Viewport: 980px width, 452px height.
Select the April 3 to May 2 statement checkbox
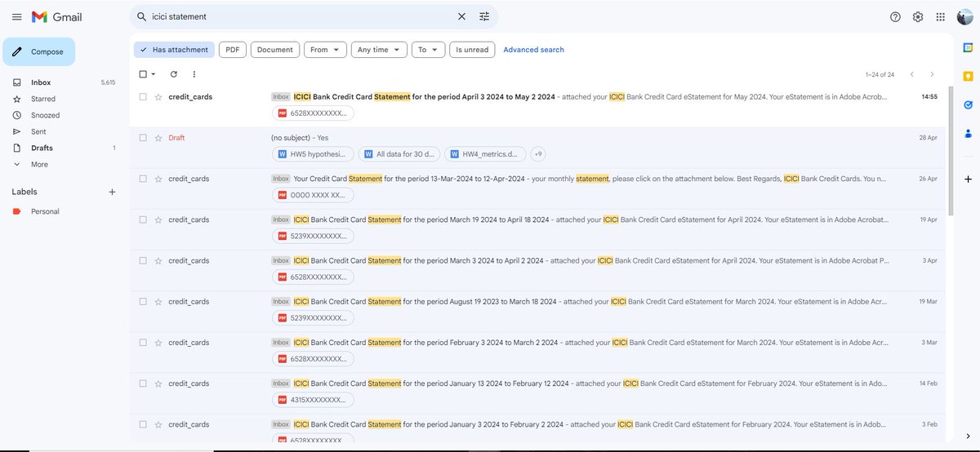[x=143, y=96]
